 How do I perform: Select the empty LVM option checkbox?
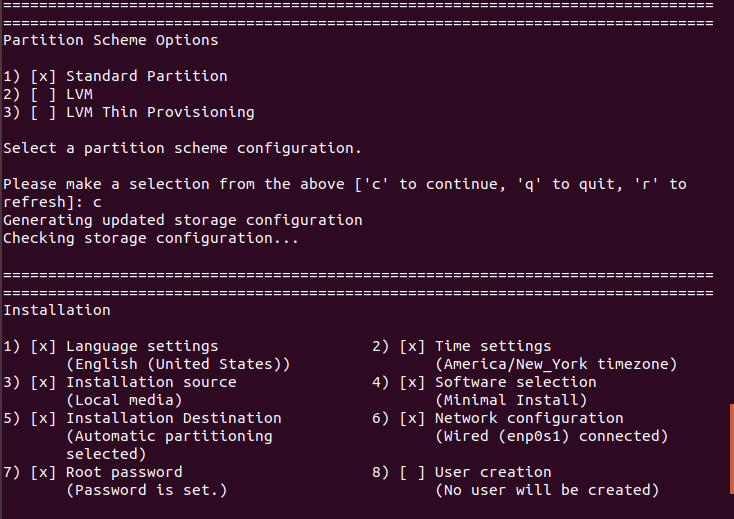[x=44, y=94]
